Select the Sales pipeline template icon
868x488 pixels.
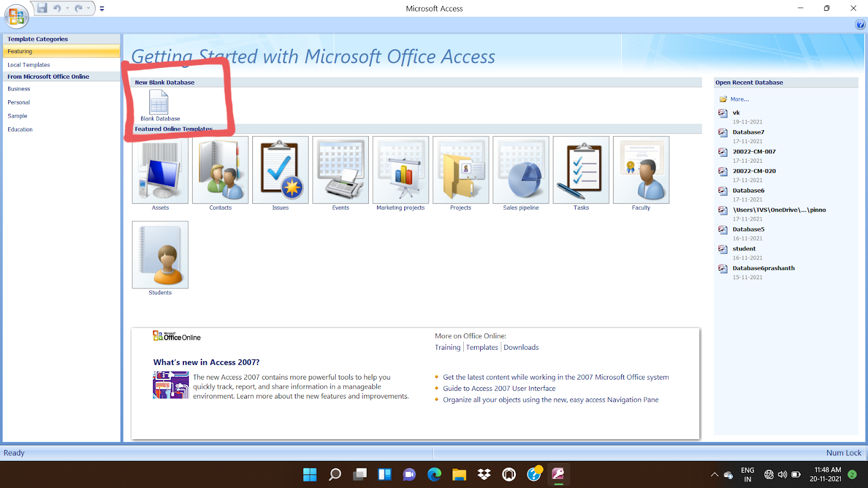click(521, 170)
